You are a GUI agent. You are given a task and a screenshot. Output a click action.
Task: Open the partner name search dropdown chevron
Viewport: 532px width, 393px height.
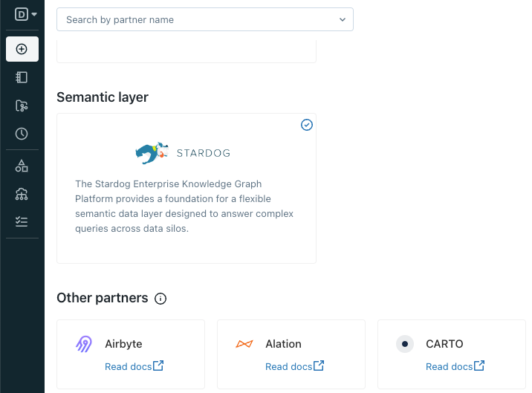pyautogui.click(x=342, y=19)
